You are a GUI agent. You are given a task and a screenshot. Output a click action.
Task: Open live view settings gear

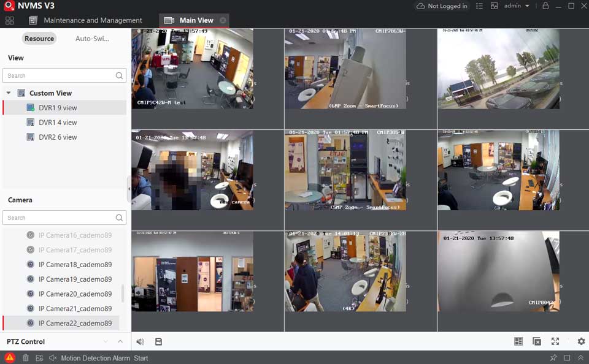click(581, 341)
